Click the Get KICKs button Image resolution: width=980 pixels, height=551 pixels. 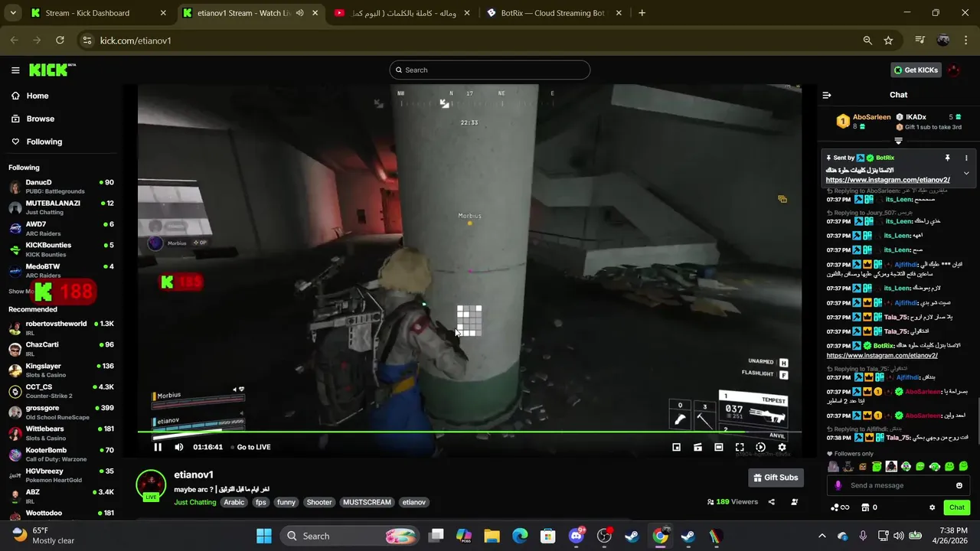click(915, 70)
